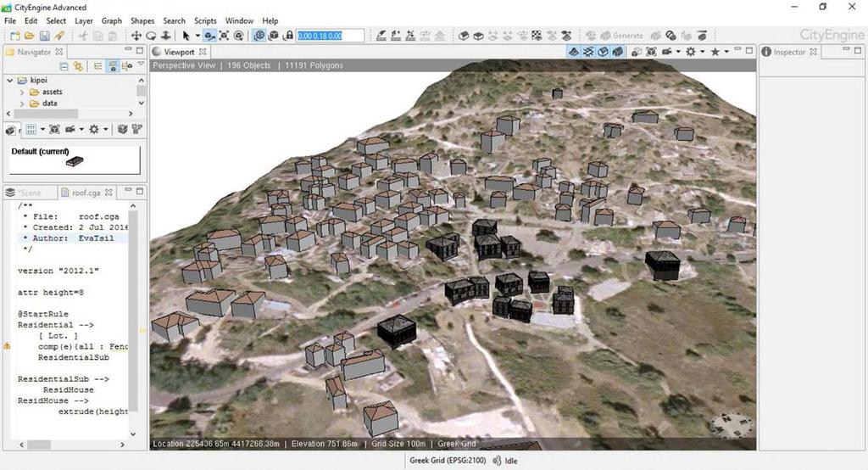Viewport: 868px width, 470px height.
Task: Maximize the Viewport panel
Action: [x=749, y=50]
